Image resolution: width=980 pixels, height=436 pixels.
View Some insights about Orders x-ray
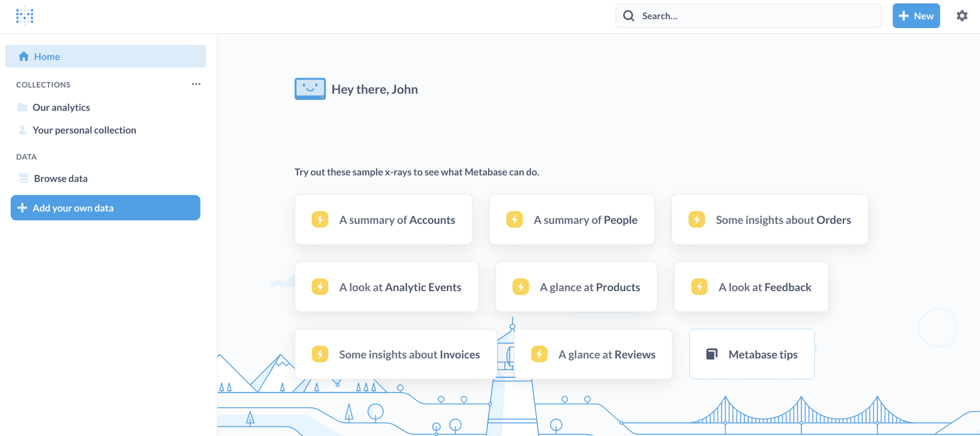[x=769, y=220]
